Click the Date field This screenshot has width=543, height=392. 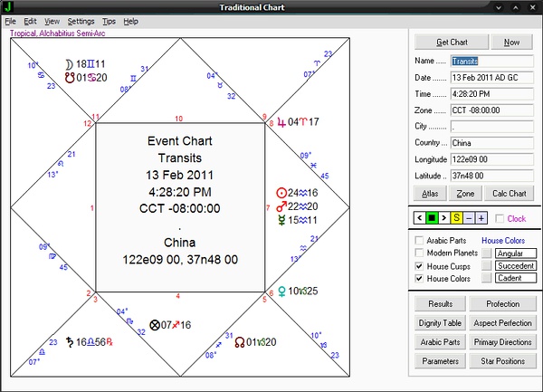coord(491,78)
